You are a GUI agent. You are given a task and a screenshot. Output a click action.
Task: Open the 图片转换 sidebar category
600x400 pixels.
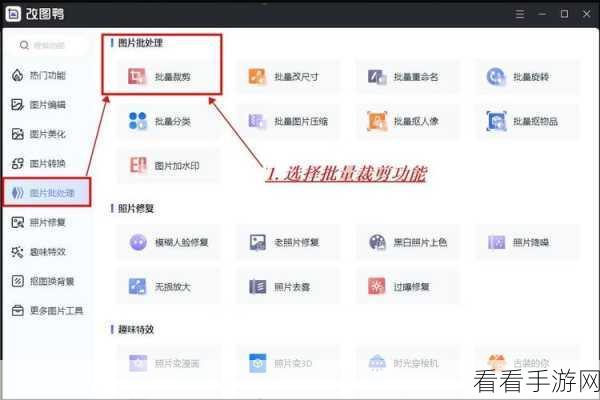[x=47, y=163]
